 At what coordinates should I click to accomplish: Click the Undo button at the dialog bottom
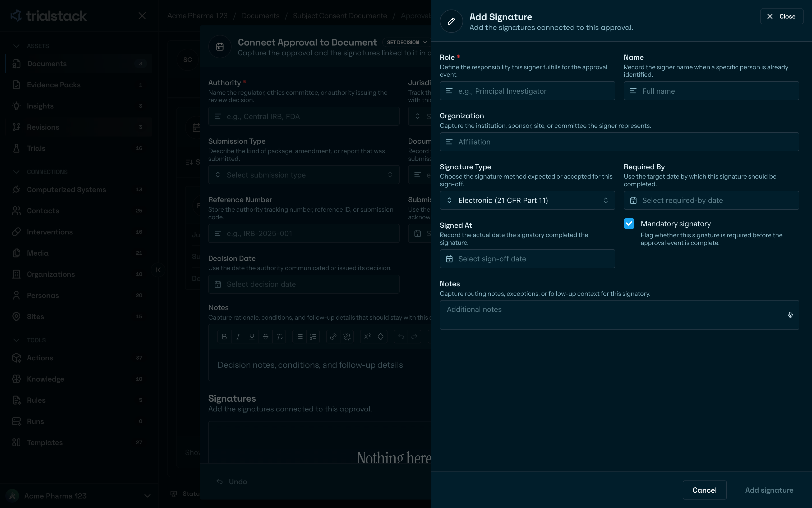tap(232, 482)
